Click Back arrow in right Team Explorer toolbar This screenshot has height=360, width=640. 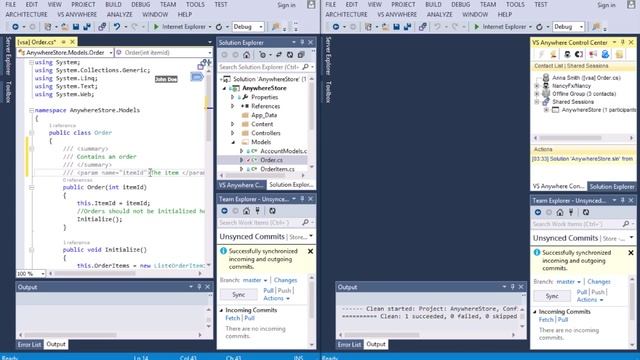coord(538,212)
